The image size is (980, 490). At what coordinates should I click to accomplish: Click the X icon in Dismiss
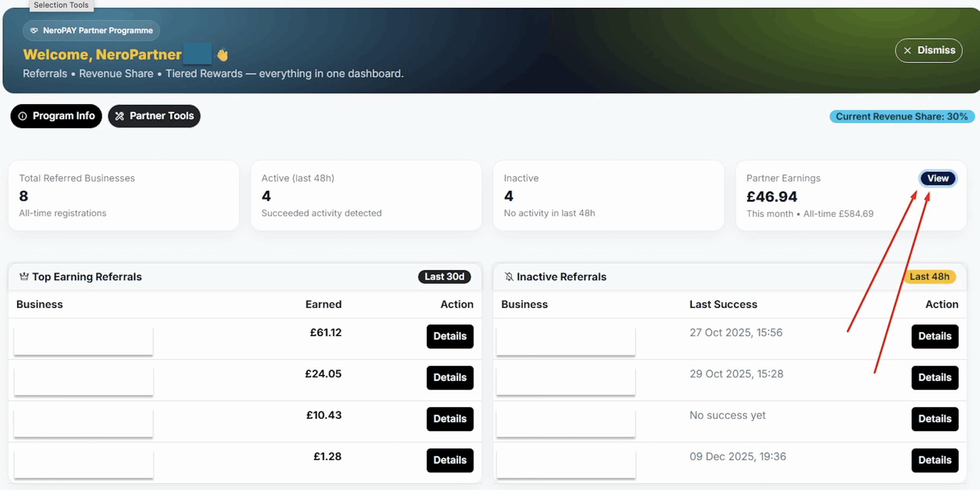[907, 51]
